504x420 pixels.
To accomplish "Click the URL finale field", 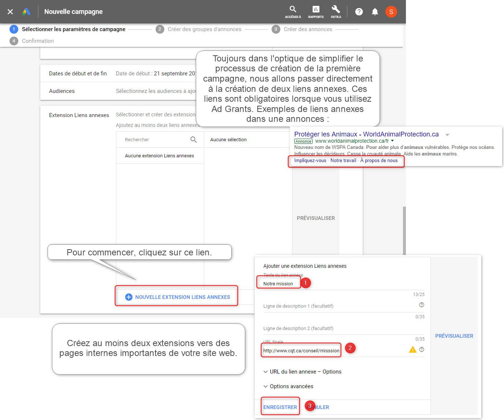I will [335, 350].
